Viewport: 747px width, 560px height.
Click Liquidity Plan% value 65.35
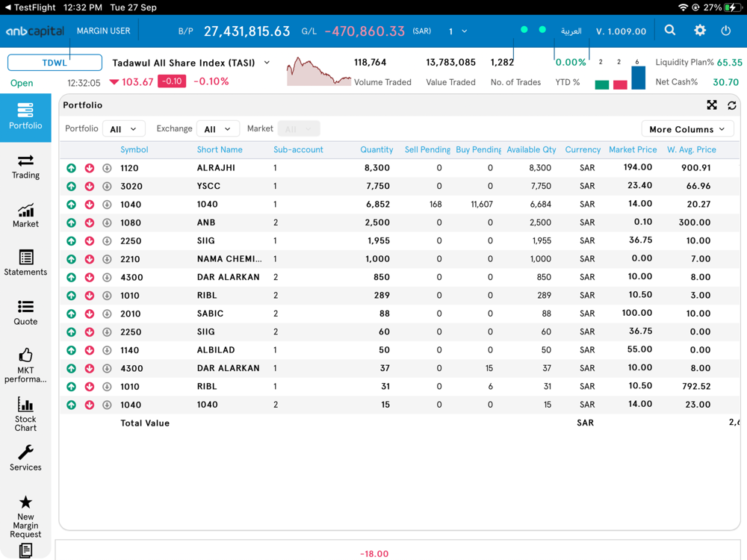coord(729,63)
